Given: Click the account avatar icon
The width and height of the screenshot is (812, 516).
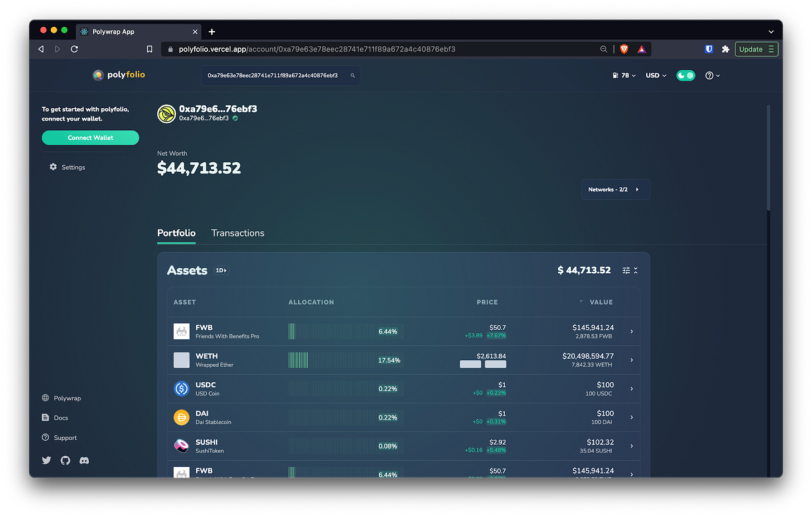Looking at the screenshot, I should click(166, 114).
